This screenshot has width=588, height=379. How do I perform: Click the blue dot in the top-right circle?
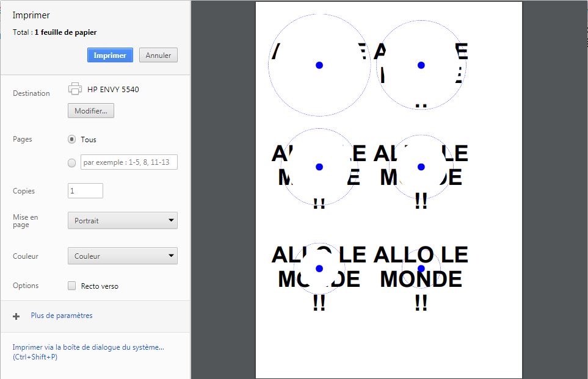click(421, 65)
